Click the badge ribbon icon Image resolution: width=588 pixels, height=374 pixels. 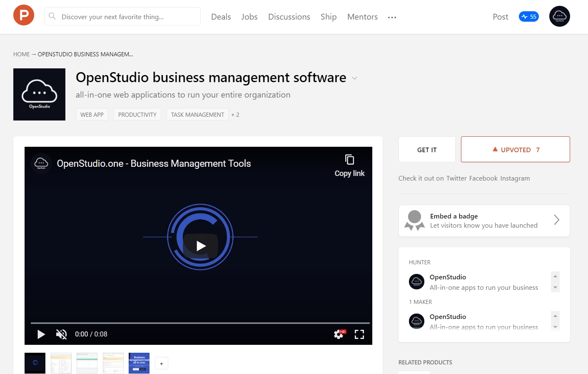pyautogui.click(x=414, y=221)
